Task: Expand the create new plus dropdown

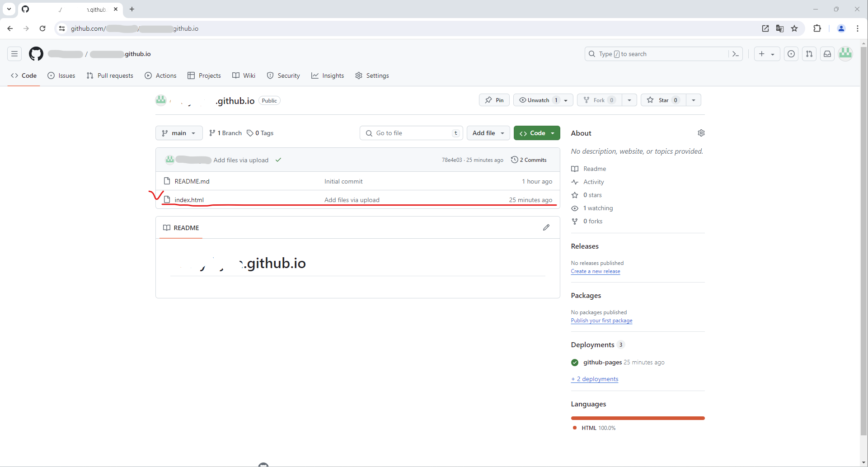Action: [x=767, y=54]
